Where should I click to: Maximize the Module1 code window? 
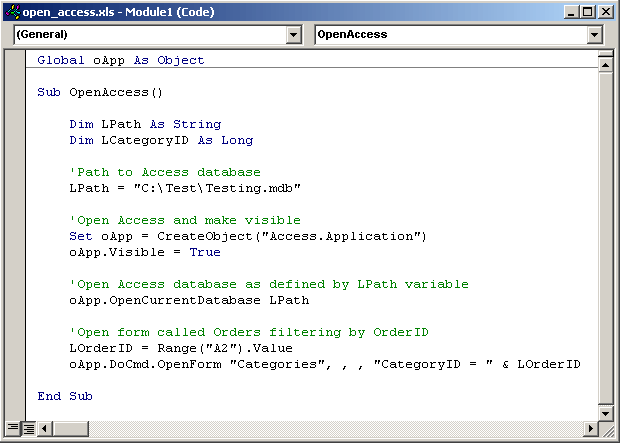(x=588, y=12)
